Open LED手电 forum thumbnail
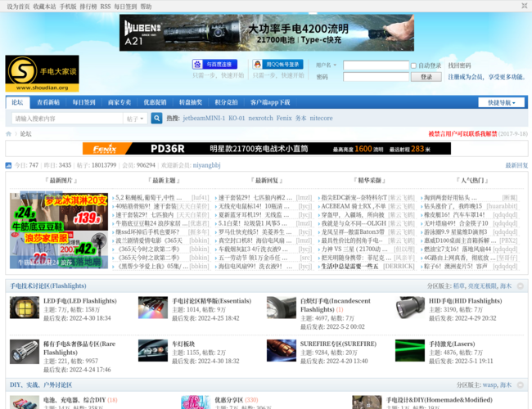This screenshot has width=532, height=409. point(25,308)
